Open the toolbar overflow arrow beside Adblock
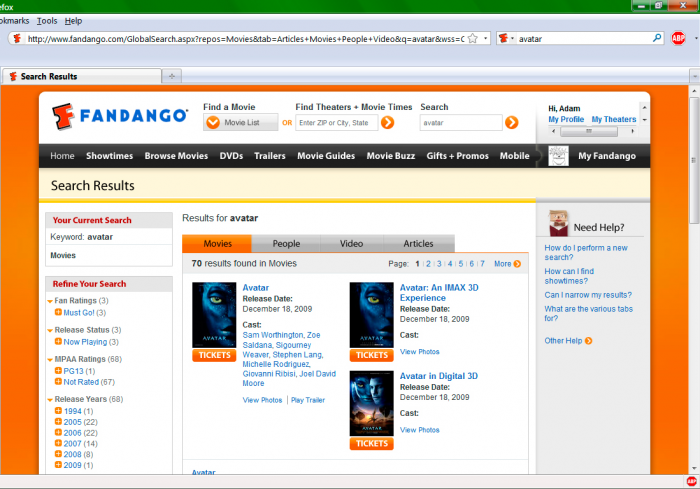This screenshot has width=700, height=489. [x=696, y=38]
